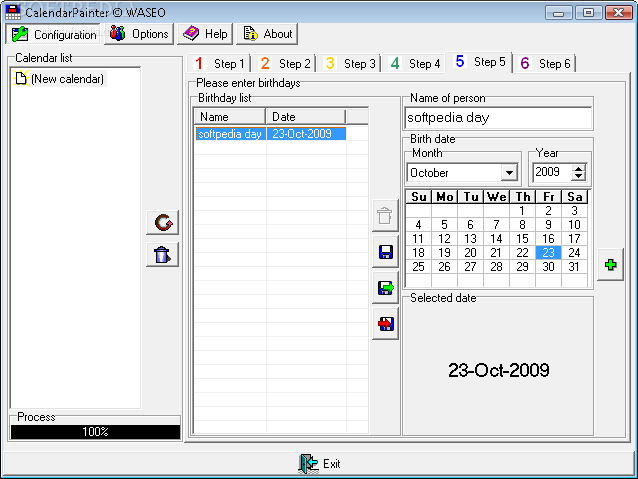Viewport: 638px width, 479px height.
Task: Select highlighted day 23 in the calendar
Action: [x=548, y=253]
